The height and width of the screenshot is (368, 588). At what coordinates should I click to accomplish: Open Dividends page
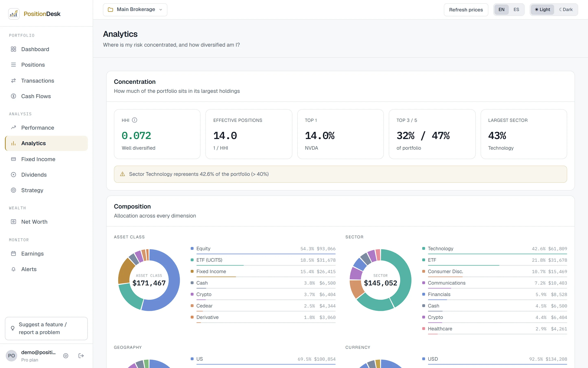[x=46, y=175]
